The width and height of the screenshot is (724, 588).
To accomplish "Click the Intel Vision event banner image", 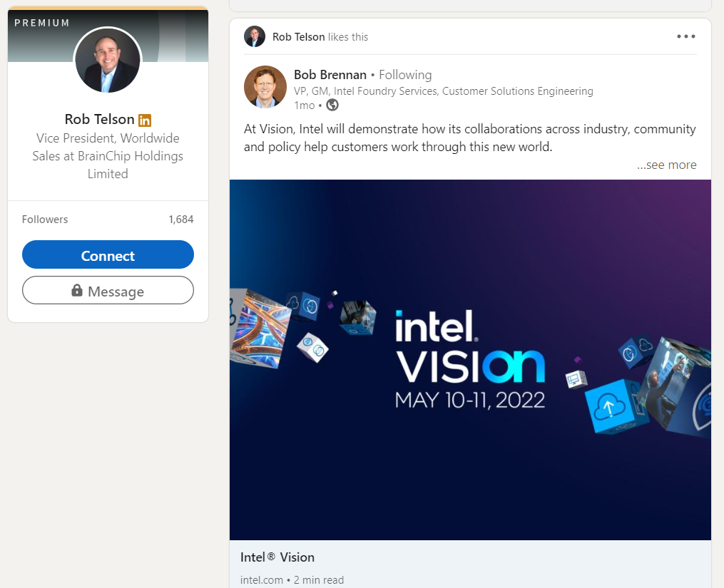I will tap(470, 359).
